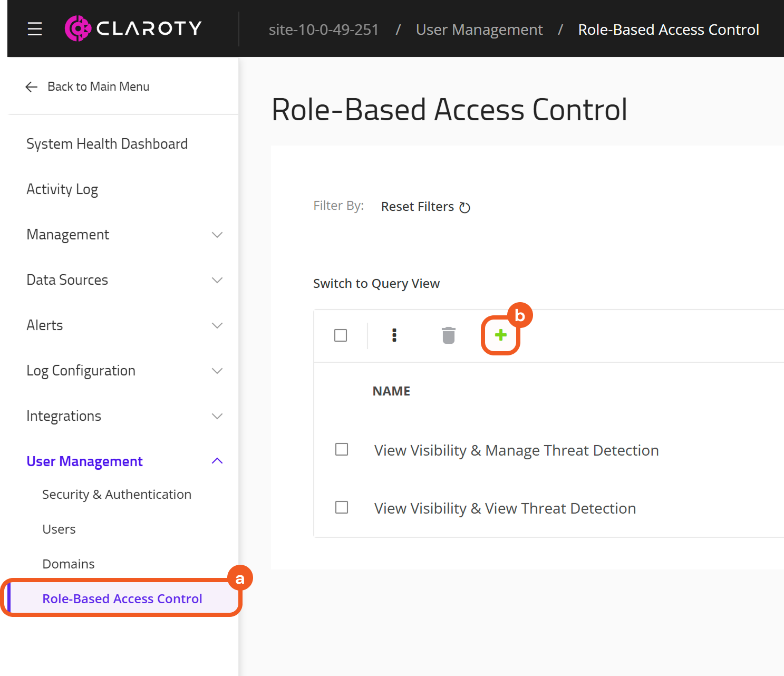Viewport: 784px width, 676px height.
Task: Click the Claroty logo
Action: click(x=133, y=28)
